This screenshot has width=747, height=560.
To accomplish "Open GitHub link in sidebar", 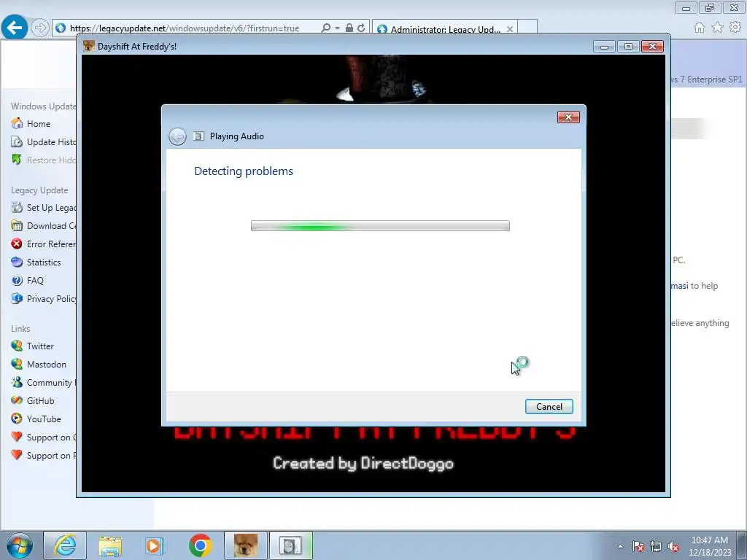I will 41,401.
